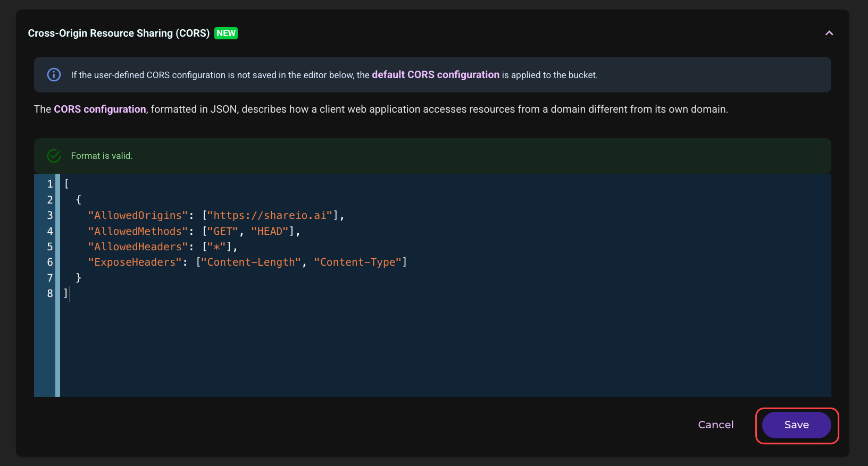Place cursor on the AllowedHeaders key

pyautogui.click(x=138, y=247)
